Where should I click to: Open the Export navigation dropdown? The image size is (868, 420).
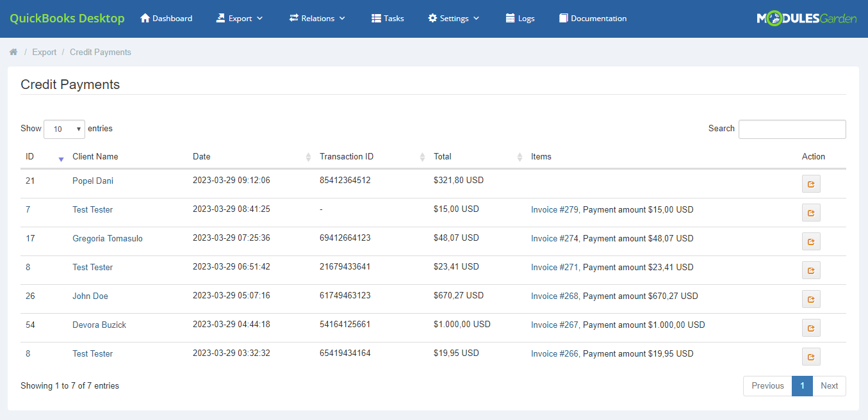tap(240, 18)
